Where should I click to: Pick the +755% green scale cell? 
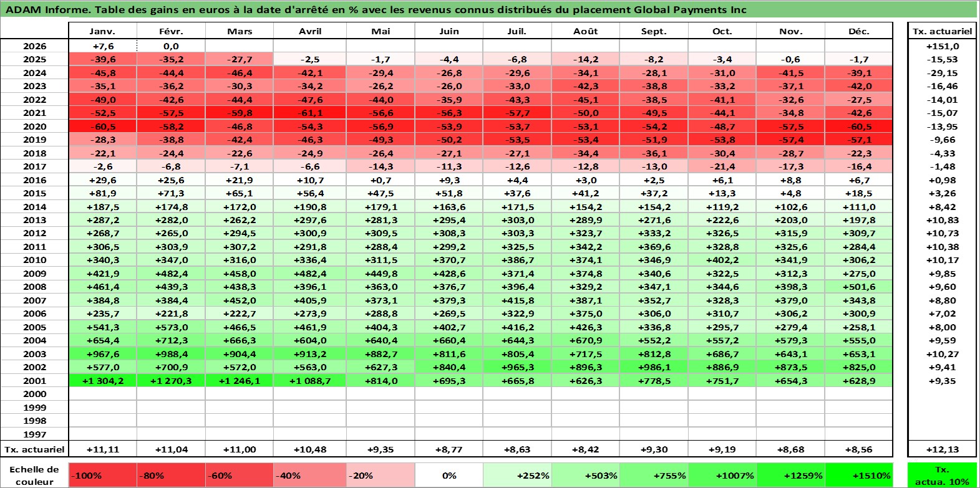654,475
